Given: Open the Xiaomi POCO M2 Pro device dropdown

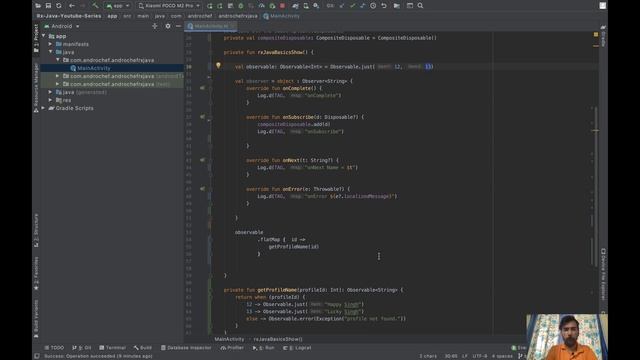Looking at the screenshot, I should point(169,6).
